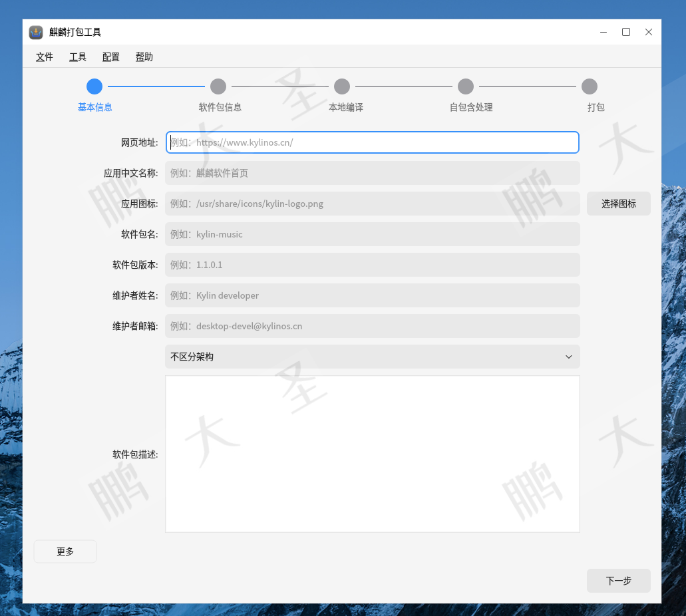The image size is (686, 616).
Task: Click the 更多 button
Action: 65,551
